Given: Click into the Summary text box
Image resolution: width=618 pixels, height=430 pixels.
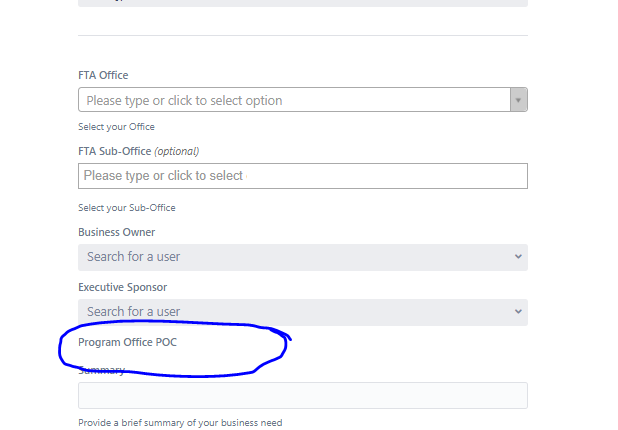Looking at the screenshot, I should click(303, 395).
